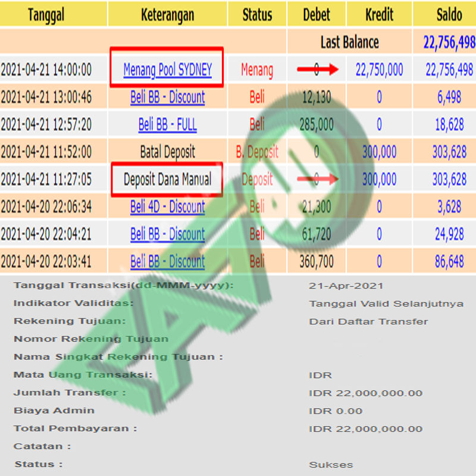Click the Menang status cell
The width and height of the screenshot is (476, 476).
point(257,70)
